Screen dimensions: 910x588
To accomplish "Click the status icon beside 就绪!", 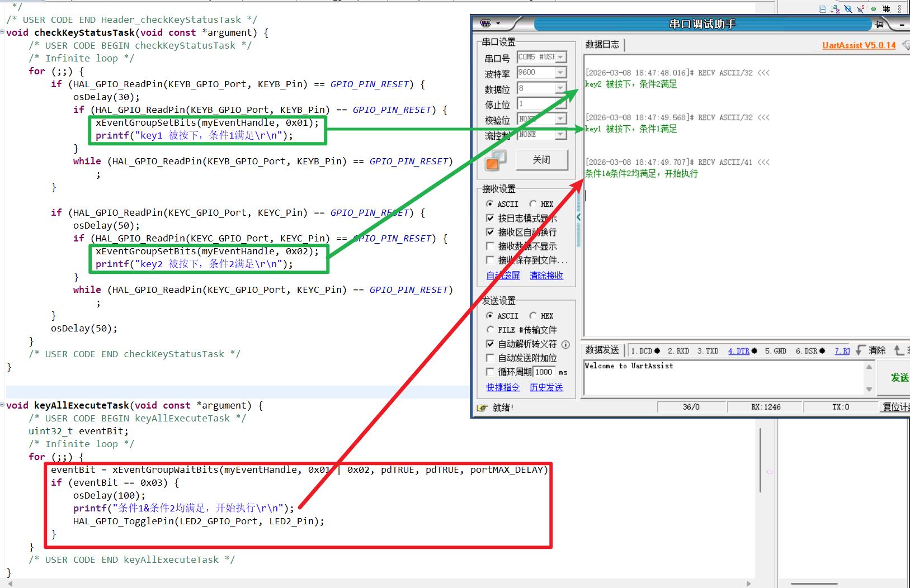I will pyautogui.click(x=482, y=407).
